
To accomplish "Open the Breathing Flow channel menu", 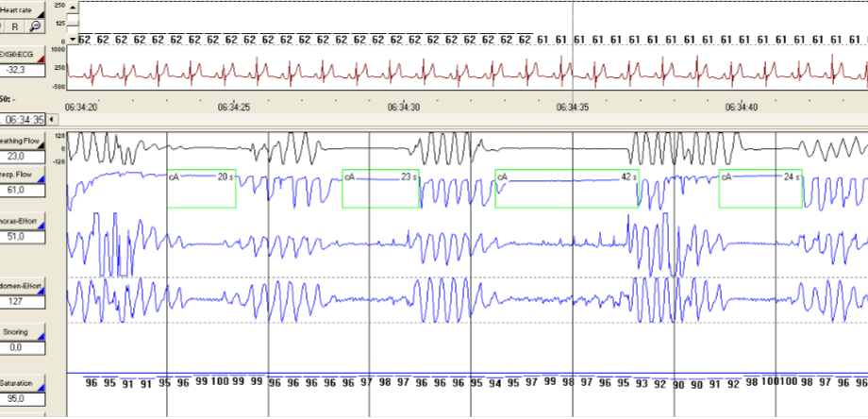I will point(23,142).
